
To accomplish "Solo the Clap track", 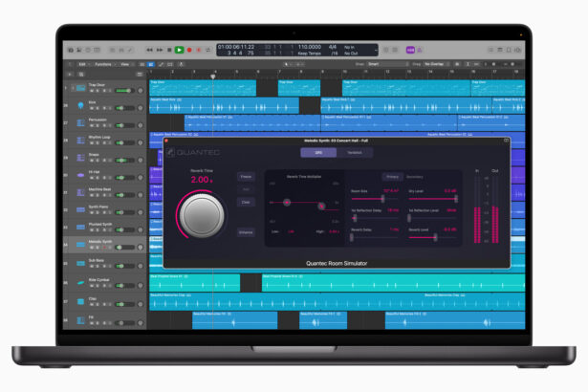I will pyautogui.click(x=98, y=304).
